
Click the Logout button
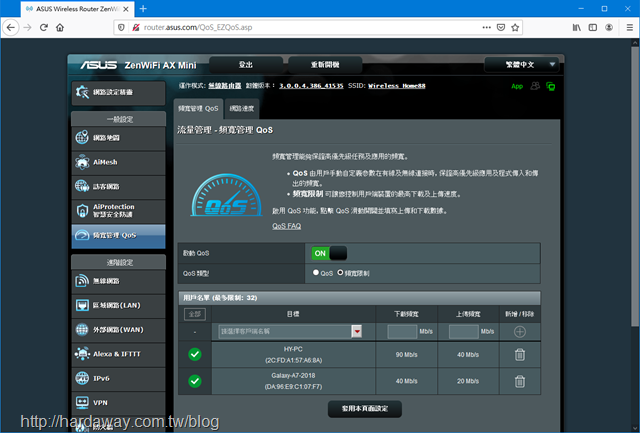coord(246,64)
